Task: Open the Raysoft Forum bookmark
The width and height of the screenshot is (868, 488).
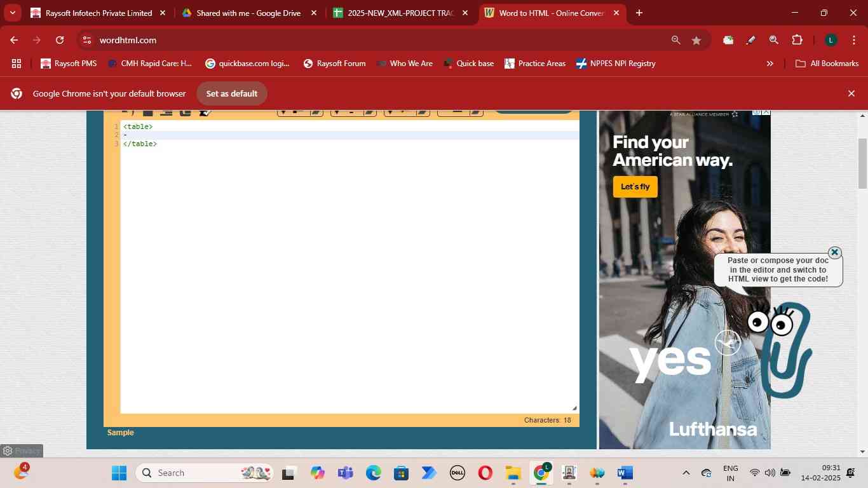Action: [334, 64]
